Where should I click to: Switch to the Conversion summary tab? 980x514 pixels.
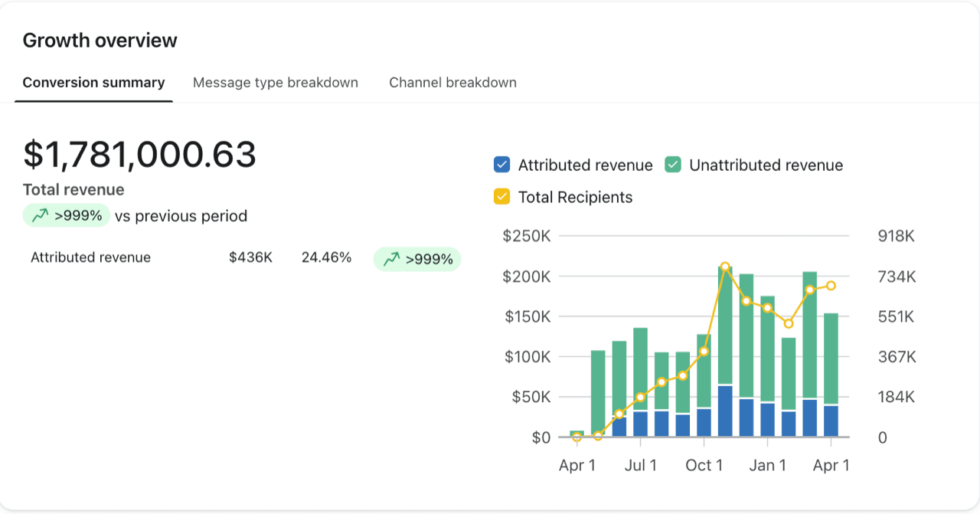93,83
